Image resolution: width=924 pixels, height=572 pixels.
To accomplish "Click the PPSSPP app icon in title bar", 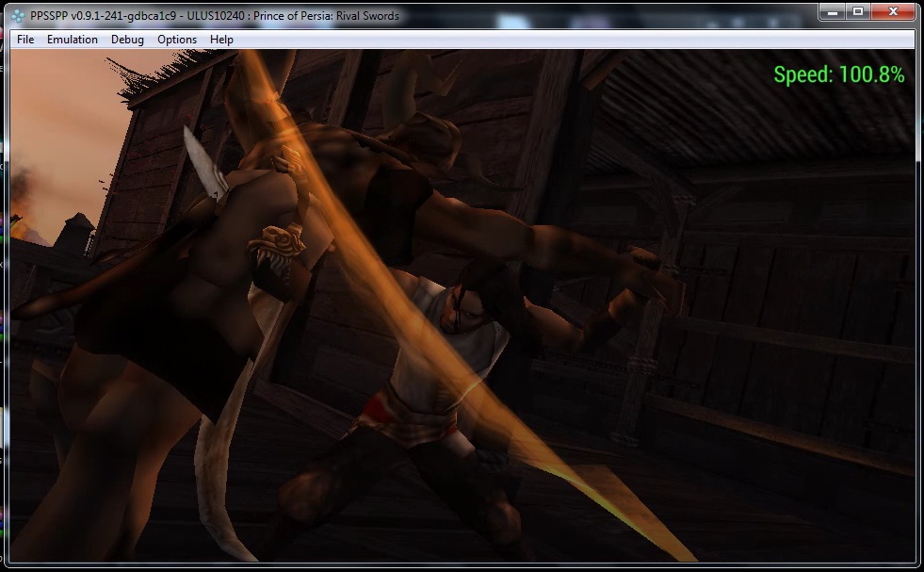I will [13, 15].
